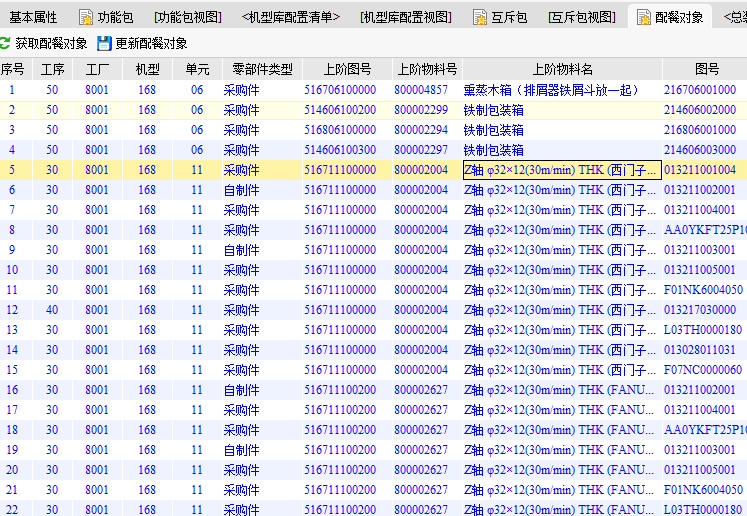Viewport: 747px width, 516px height.
Task: Click 上阶物料号 800002297 in row 4
Action: (x=421, y=150)
